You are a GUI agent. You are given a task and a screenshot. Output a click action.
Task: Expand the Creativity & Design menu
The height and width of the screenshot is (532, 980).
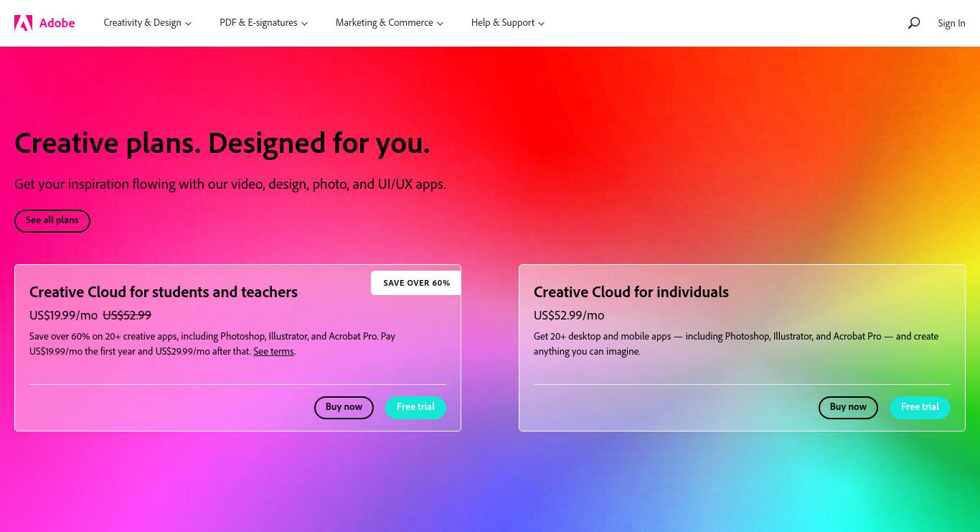[x=147, y=23]
